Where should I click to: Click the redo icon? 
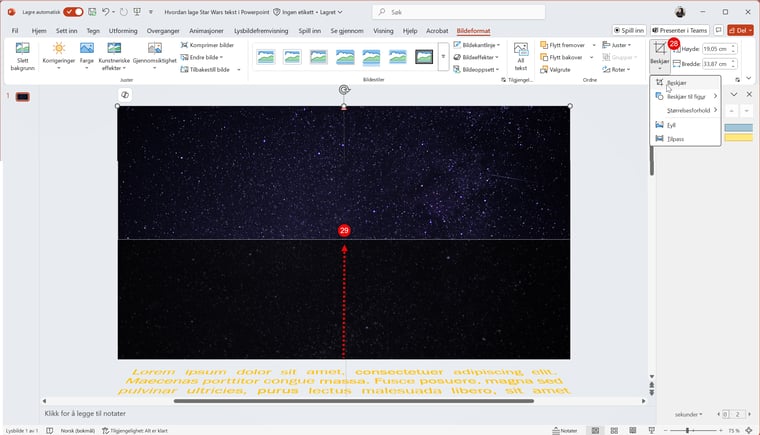124,12
